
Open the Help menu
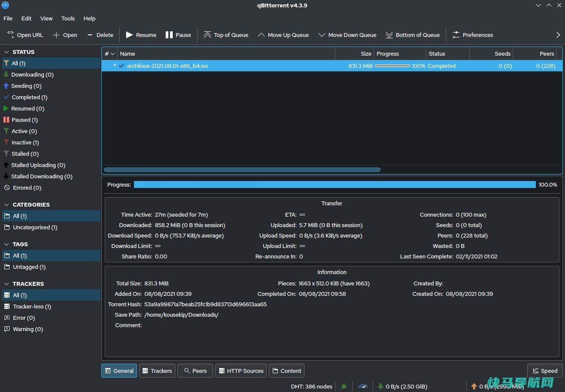90,18
